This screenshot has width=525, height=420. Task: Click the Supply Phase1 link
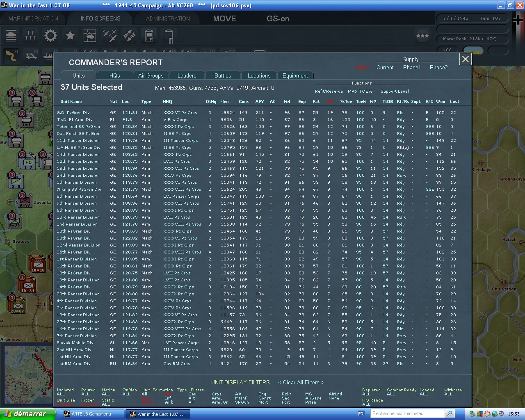pos(412,68)
